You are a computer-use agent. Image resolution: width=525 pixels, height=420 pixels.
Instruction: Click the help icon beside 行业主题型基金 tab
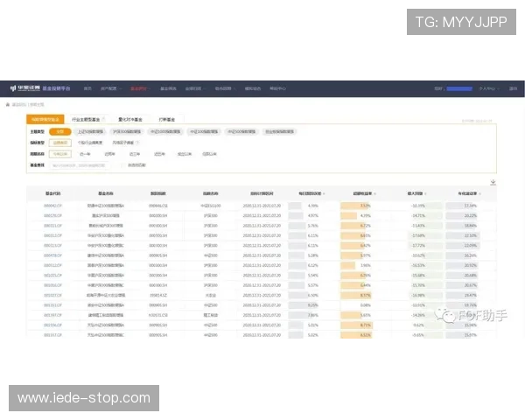tap(104, 119)
